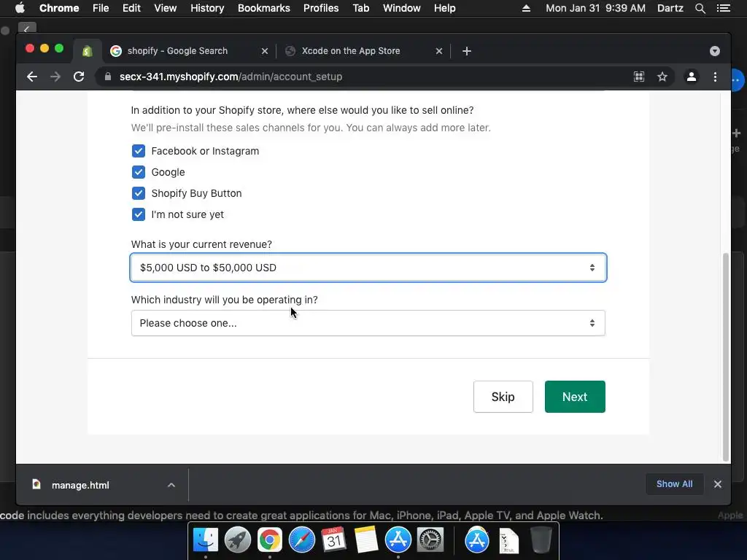Open the View menu
The height and width of the screenshot is (560, 747).
tap(166, 8)
